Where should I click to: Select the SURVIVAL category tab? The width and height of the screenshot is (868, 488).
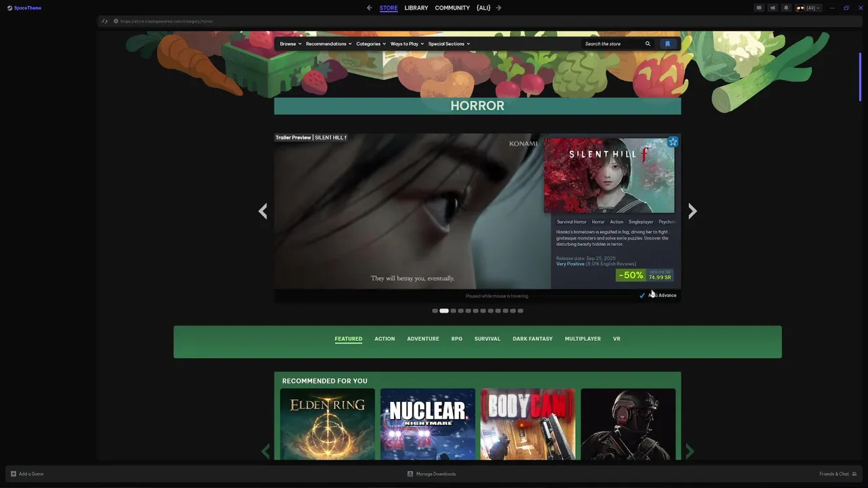point(488,339)
